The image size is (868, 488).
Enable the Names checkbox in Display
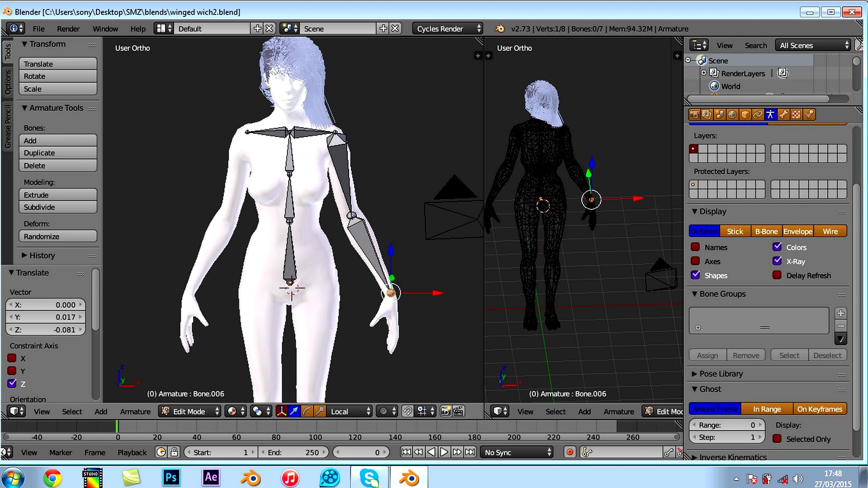(695, 247)
